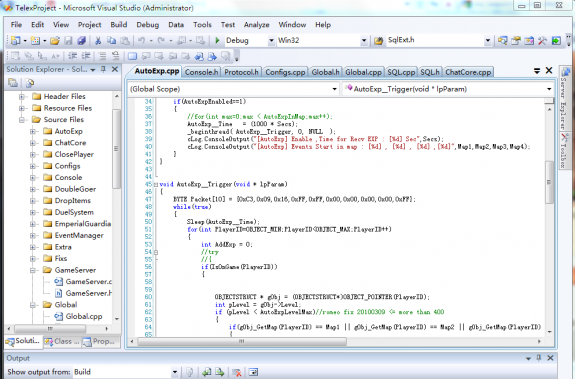The height and width of the screenshot is (379, 575).
Task: Expand the Header Files folder
Action: [22, 97]
